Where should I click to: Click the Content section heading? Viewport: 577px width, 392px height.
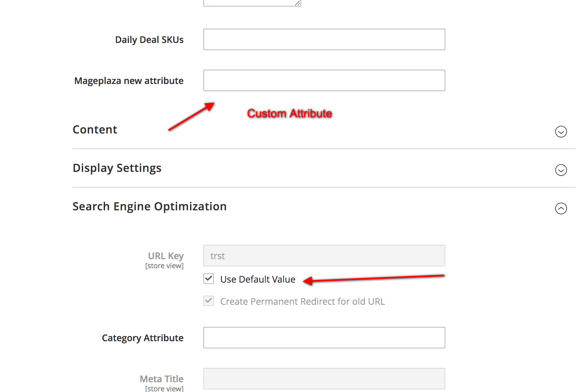(x=95, y=129)
